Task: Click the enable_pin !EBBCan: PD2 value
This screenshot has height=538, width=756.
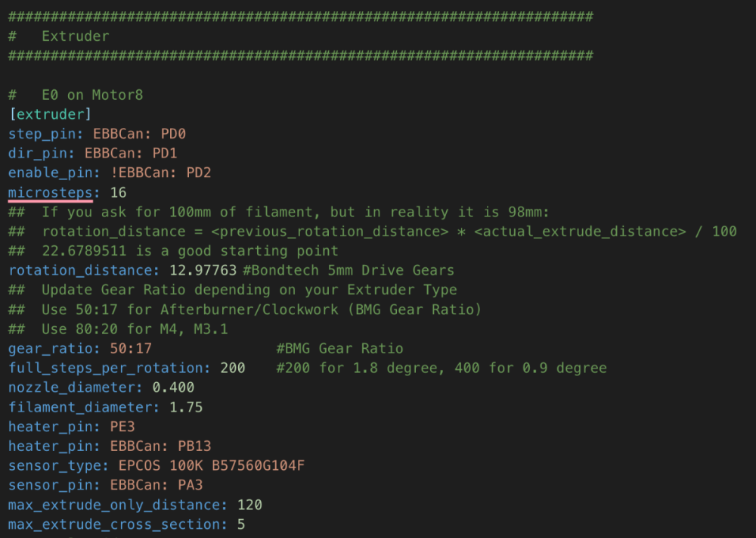Action: 160,173
